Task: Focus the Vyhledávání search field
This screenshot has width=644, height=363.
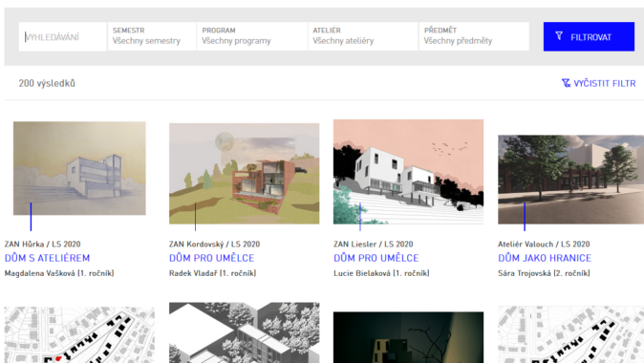Action: (x=62, y=36)
